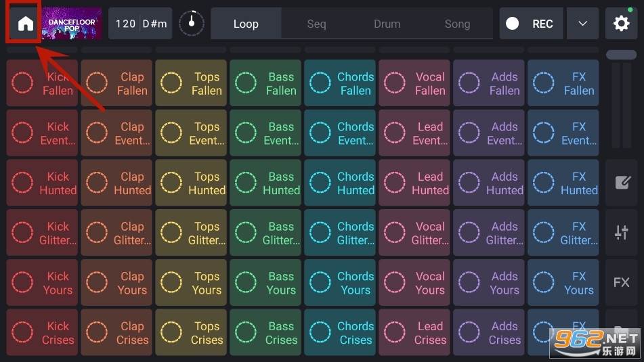The image size is (644, 362).
Task: Trigger the FX Fallen pad
Action: pyautogui.click(x=563, y=83)
